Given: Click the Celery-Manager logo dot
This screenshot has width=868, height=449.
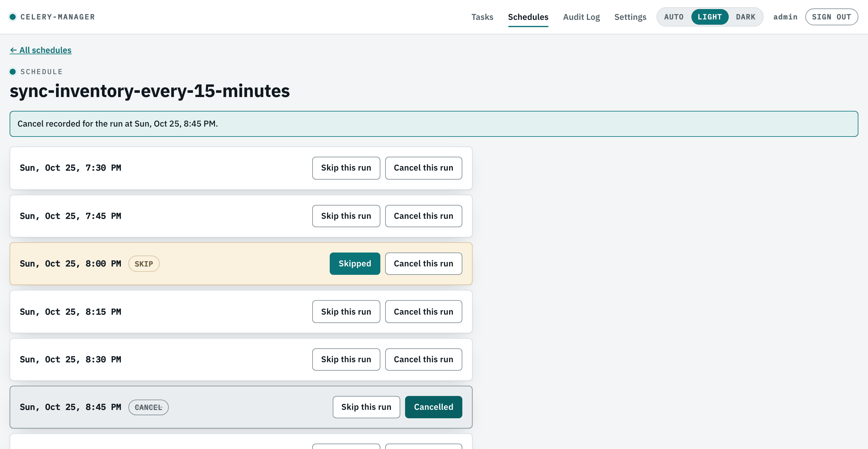Looking at the screenshot, I should pyautogui.click(x=13, y=17).
